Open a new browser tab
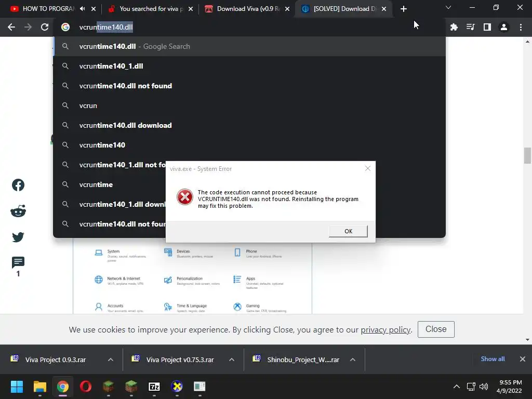Image resolution: width=532 pixels, height=399 pixels. point(403,9)
